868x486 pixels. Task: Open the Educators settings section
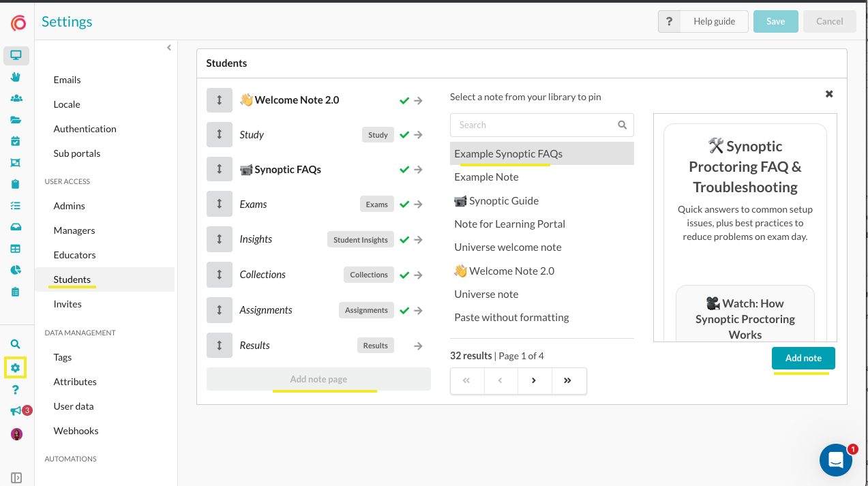coord(74,255)
